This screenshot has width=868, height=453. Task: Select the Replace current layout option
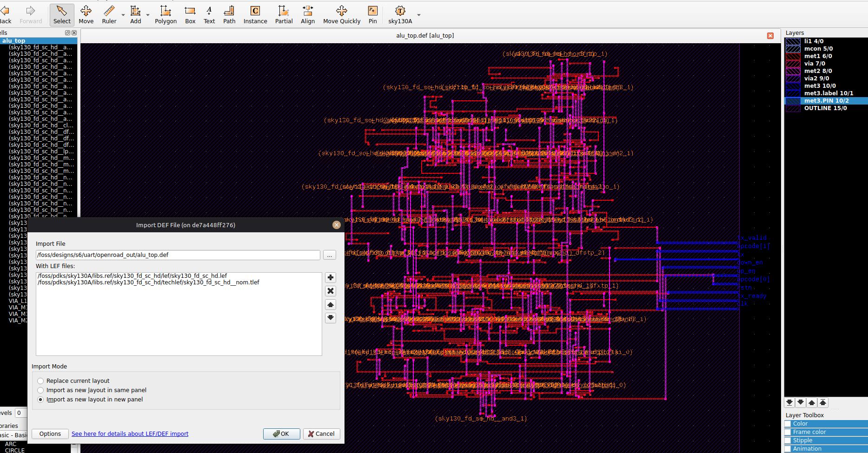coord(40,381)
